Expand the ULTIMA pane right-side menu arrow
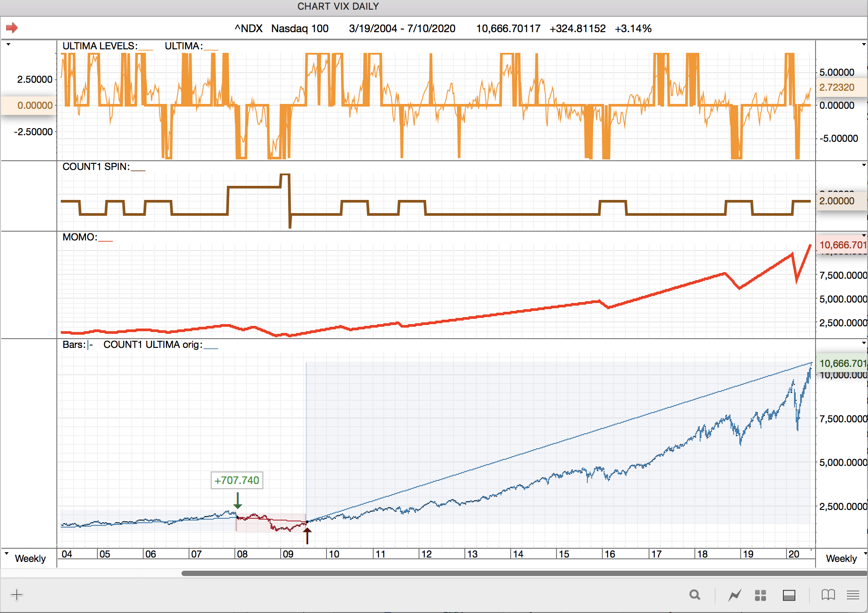 864,44
